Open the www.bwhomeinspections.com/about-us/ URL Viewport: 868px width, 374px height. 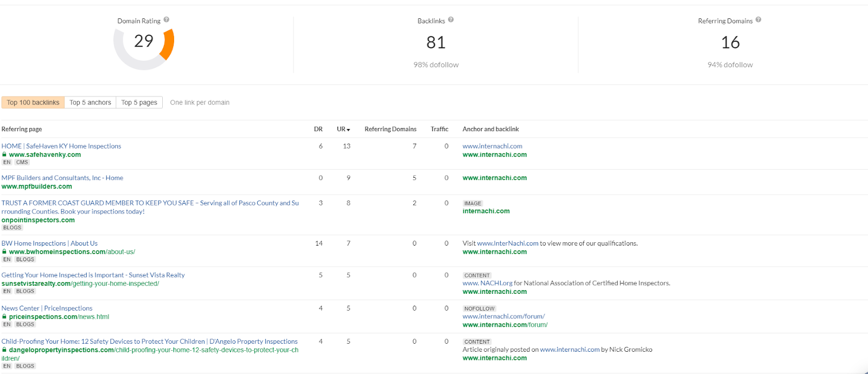pos(72,252)
